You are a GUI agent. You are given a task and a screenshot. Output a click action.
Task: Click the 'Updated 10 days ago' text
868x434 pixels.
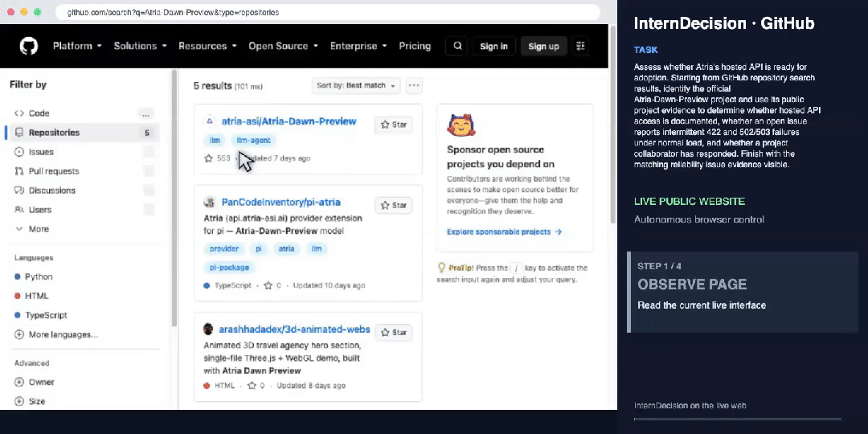[x=329, y=285]
